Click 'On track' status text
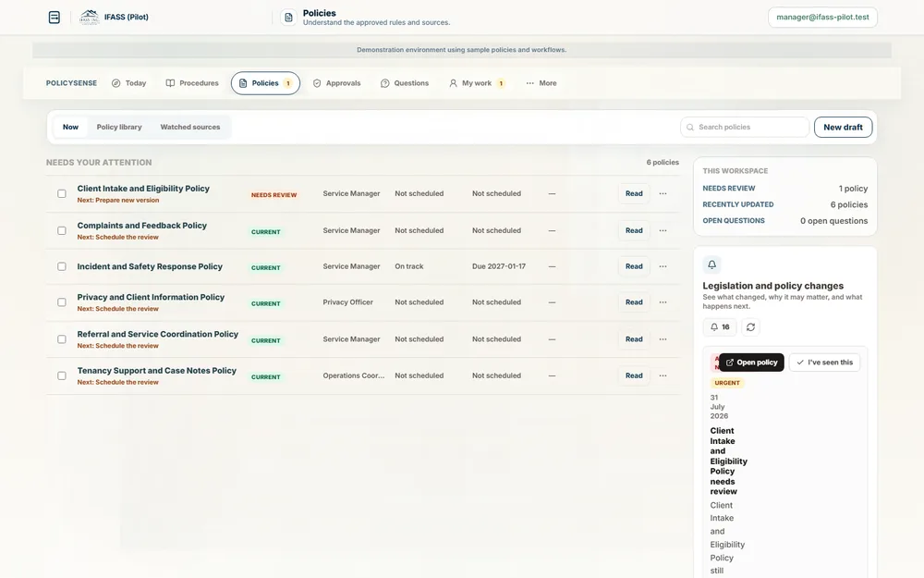The image size is (924, 578). tap(409, 266)
